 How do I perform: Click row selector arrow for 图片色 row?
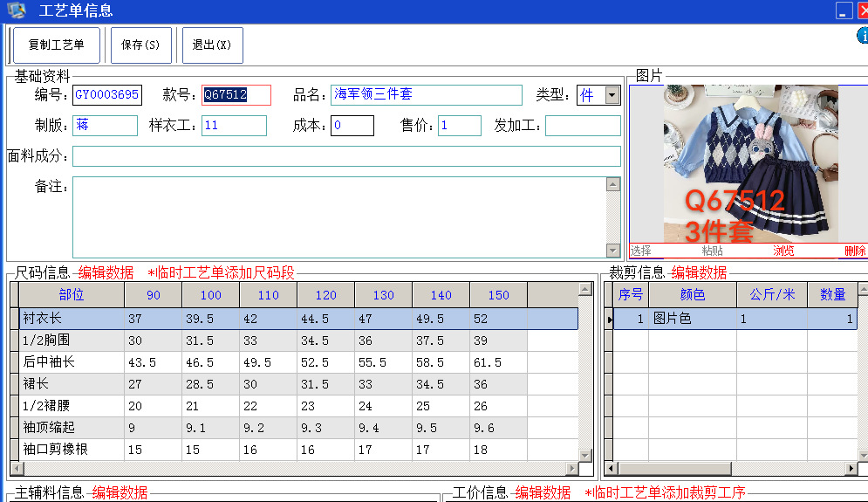[609, 320]
